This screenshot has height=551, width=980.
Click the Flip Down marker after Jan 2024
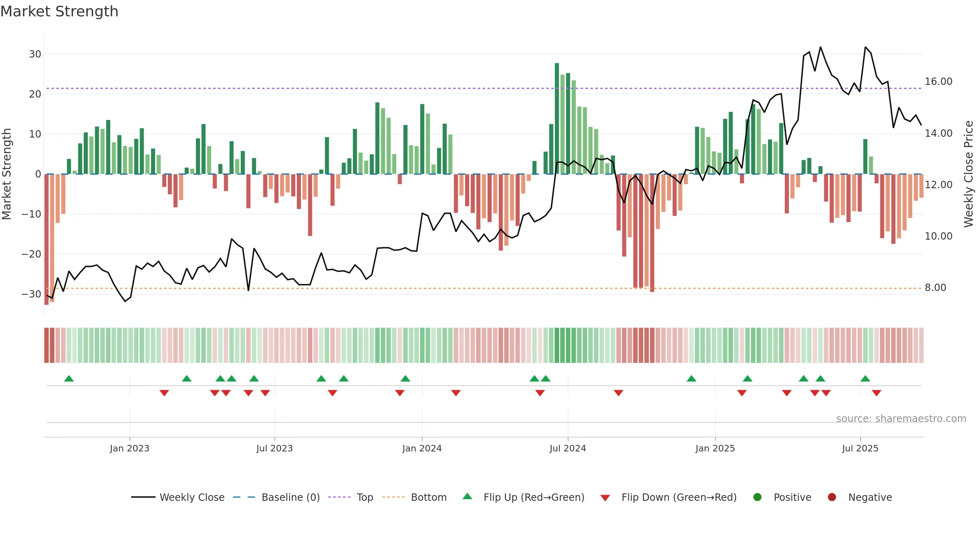(x=456, y=393)
